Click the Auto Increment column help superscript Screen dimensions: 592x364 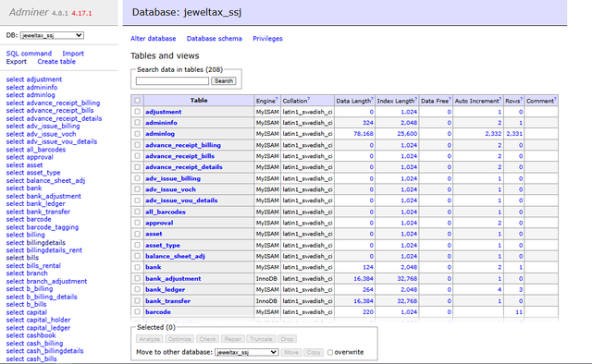(500, 99)
